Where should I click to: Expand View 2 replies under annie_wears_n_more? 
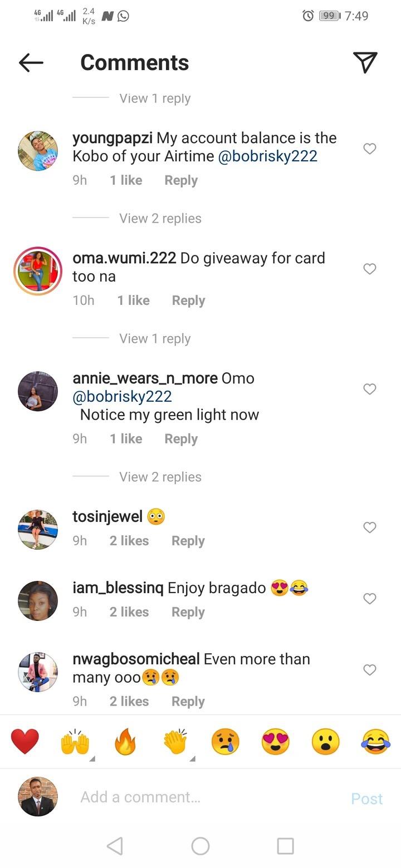pyautogui.click(x=160, y=477)
